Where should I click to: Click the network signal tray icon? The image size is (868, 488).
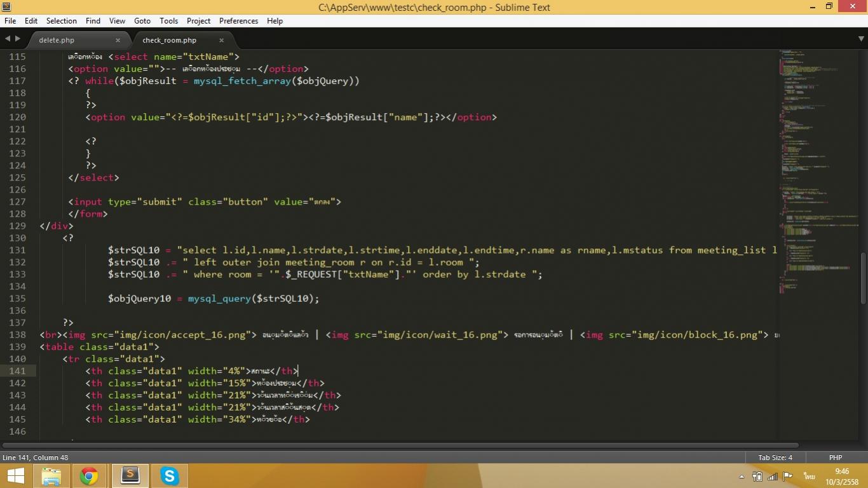click(773, 476)
